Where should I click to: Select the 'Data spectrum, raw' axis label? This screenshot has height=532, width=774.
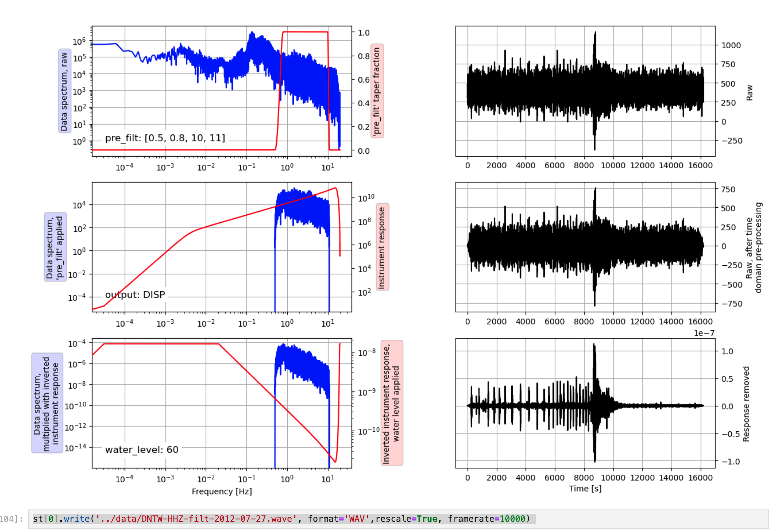pos(64,91)
